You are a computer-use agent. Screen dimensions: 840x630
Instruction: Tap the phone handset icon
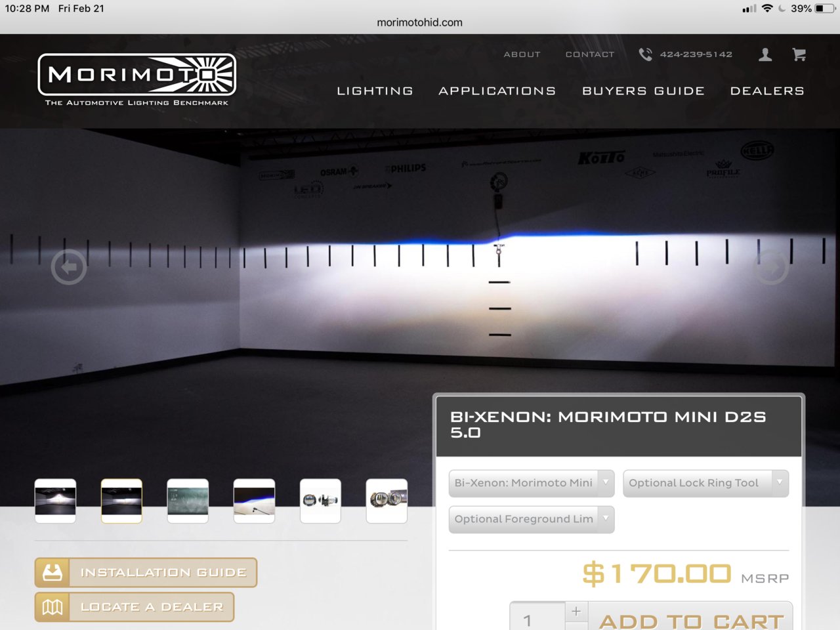pos(646,54)
